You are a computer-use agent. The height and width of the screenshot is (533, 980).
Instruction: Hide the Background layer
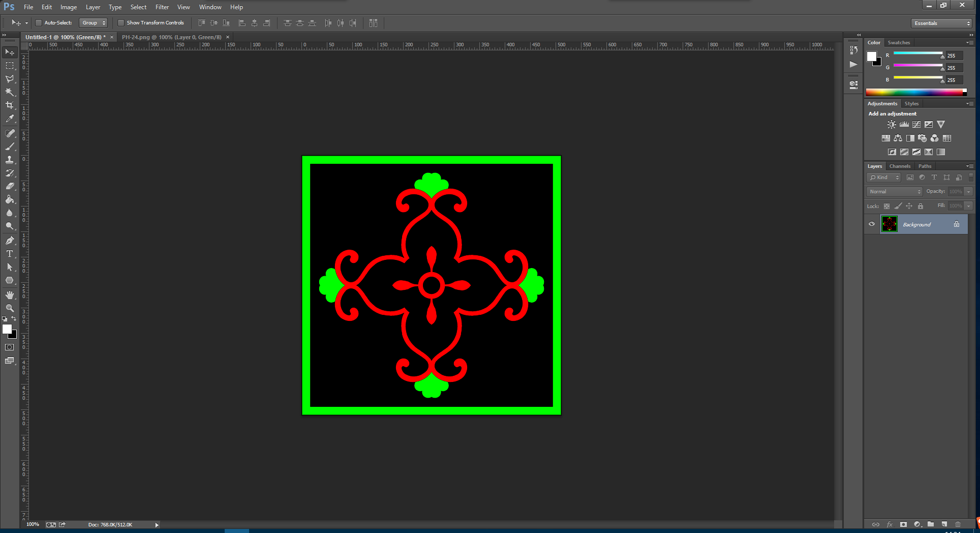pyautogui.click(x=872, y=224)
